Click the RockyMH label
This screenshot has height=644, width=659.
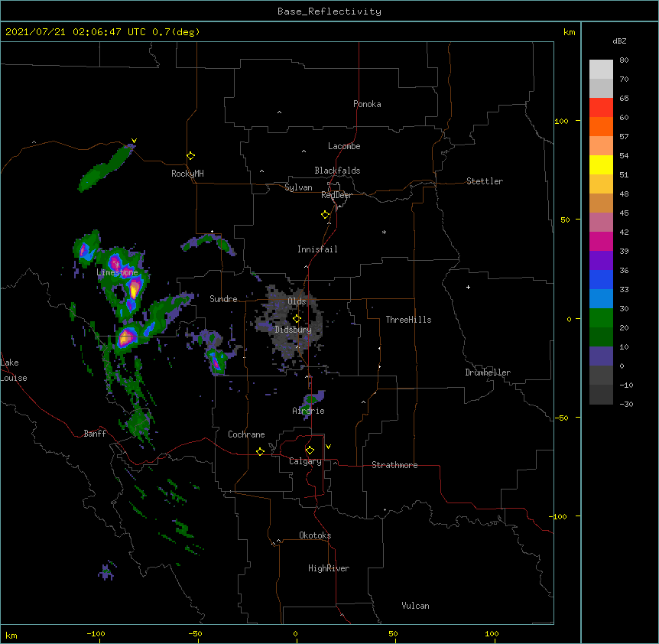coord(187,174)
